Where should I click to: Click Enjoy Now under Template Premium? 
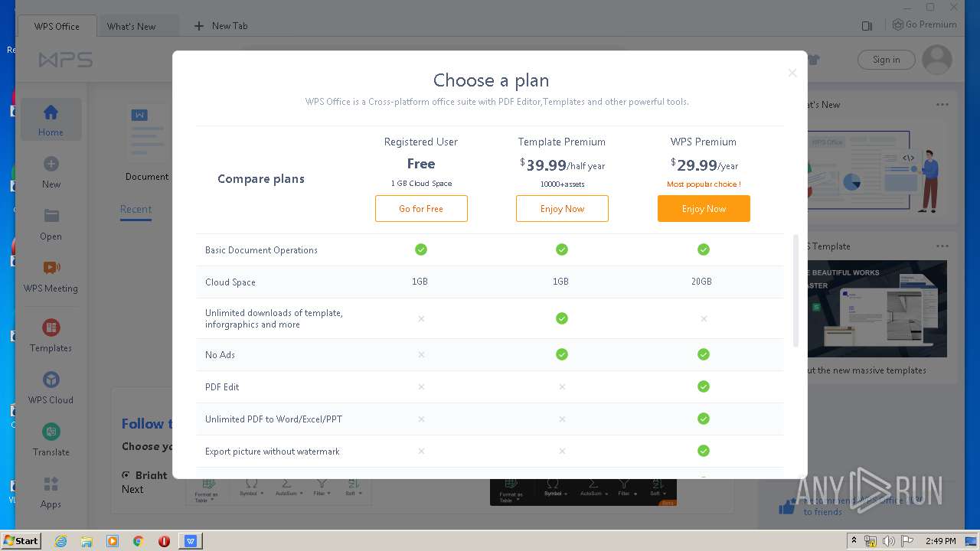[x=562, y=209]
